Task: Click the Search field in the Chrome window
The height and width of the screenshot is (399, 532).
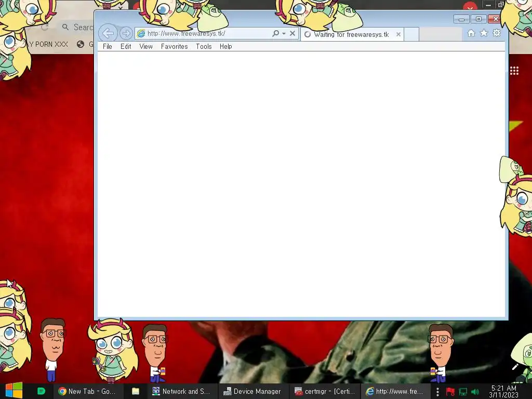Action: 78,27
